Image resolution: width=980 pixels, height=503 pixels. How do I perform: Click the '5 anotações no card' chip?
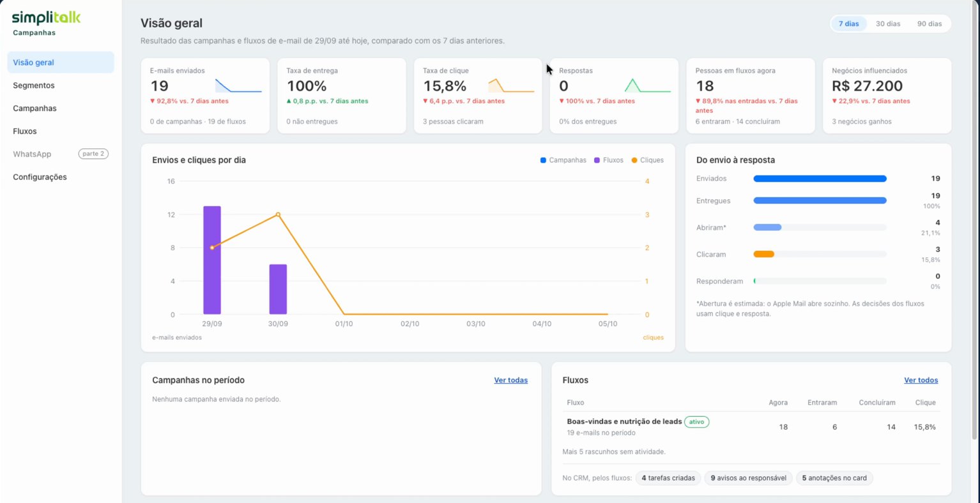(x=834, y=478)
